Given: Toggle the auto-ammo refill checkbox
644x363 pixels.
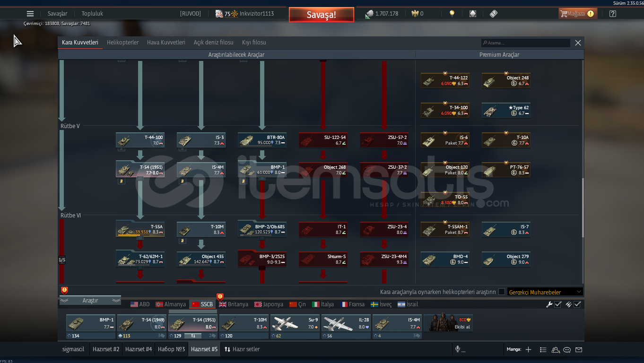Looking at the screenshot, I should pos(577,304).
